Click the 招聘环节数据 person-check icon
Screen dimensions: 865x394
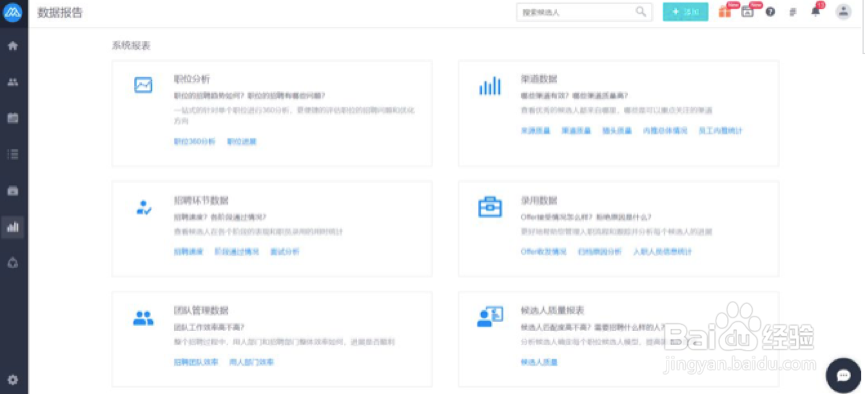[143, 207]
